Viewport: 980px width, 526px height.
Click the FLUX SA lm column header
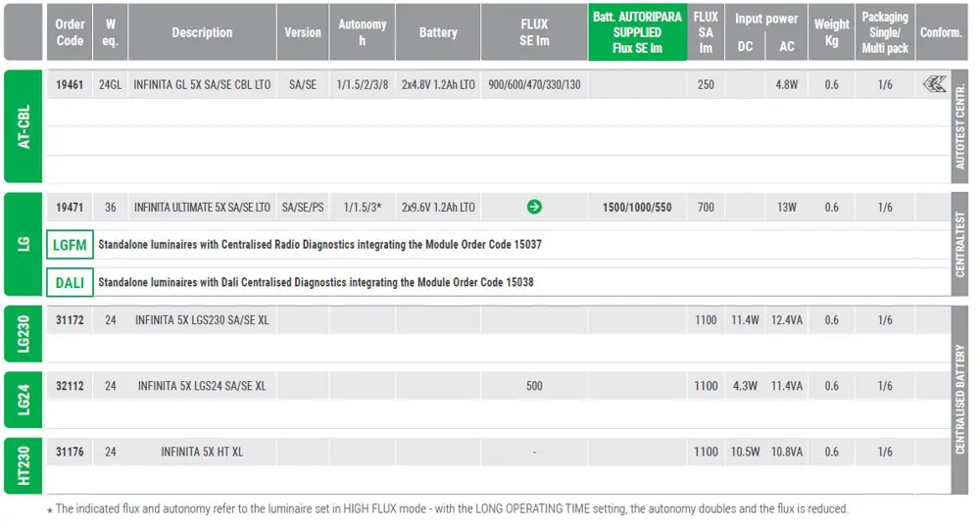click(706, 32)
